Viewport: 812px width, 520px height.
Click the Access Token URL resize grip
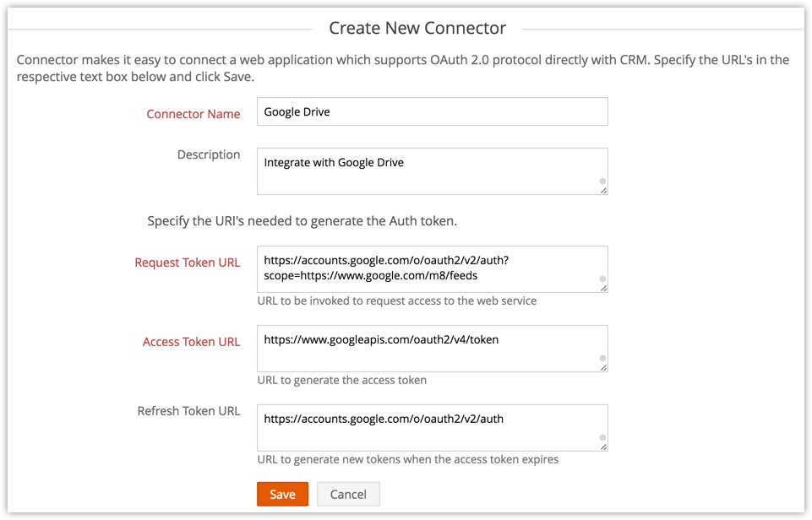pyautogui.click(x=603, y=368)
